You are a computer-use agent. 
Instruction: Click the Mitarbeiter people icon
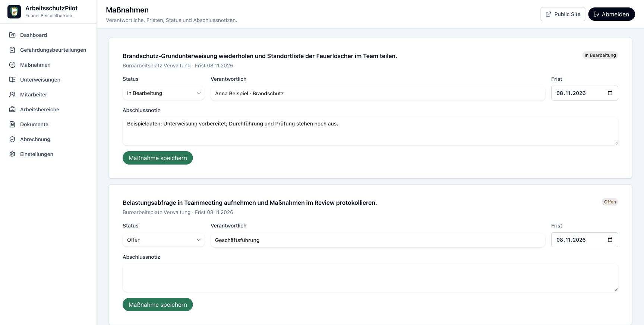(x=12, y=95)
